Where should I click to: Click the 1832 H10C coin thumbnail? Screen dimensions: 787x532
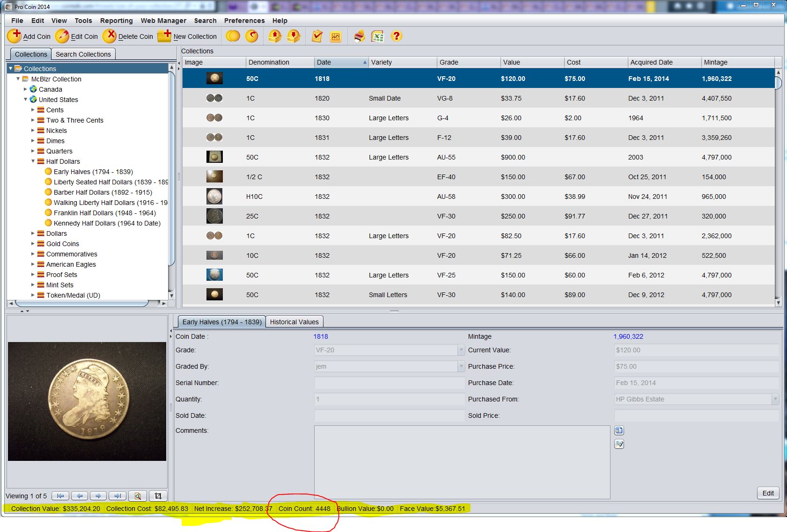(214, 196)
